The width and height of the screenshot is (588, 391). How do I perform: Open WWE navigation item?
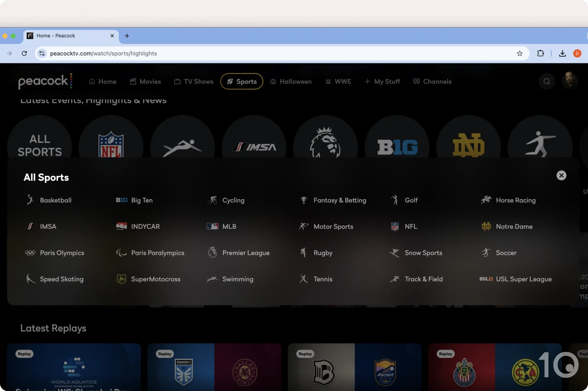(338, 81)
